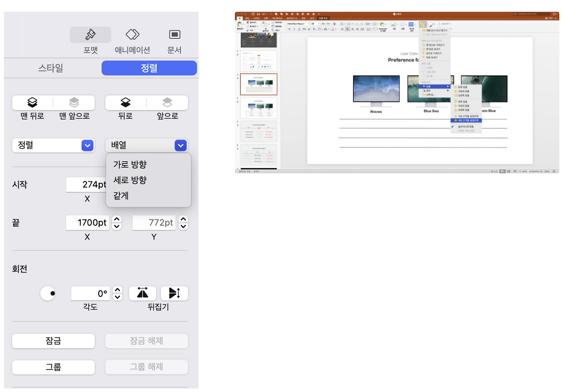Select the 맨 뒤로 send-to-back icon
The width and height of the screenshot is (564, 392).
click(x=32, y=103)
